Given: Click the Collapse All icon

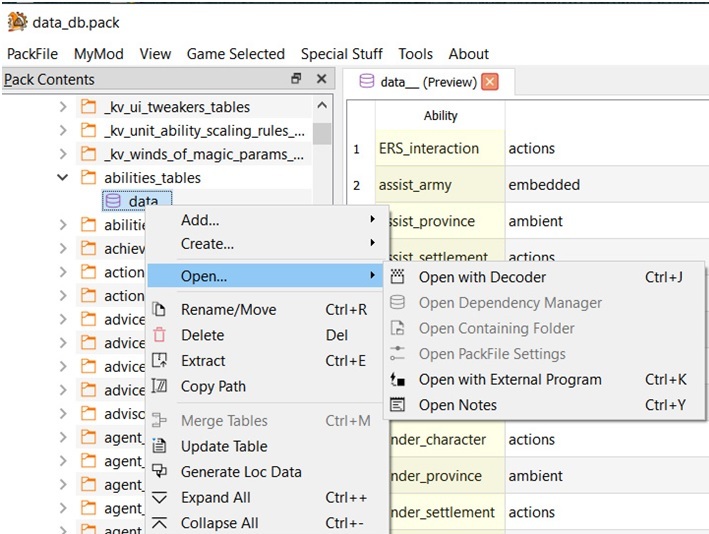Looking at the screenshot, I should (159, 523).
